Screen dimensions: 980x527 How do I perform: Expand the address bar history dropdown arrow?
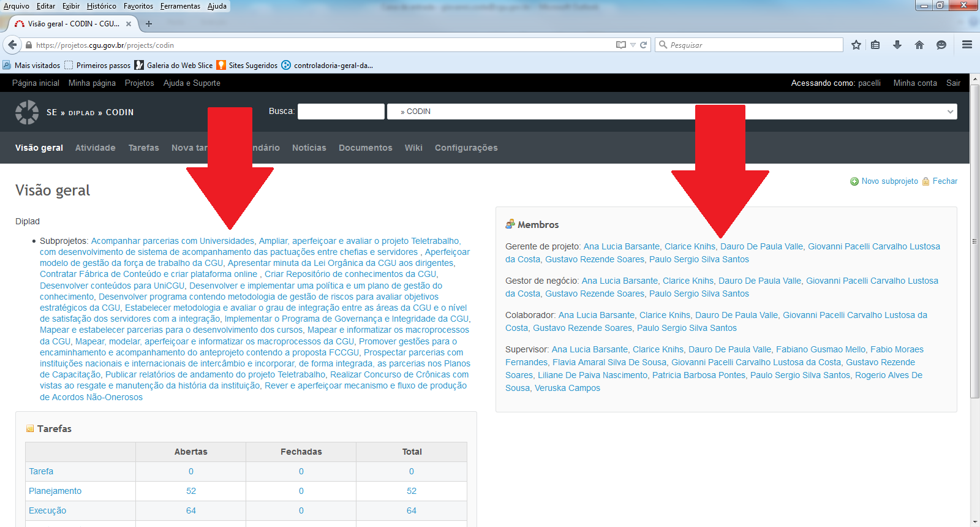[x=633, y=45]
